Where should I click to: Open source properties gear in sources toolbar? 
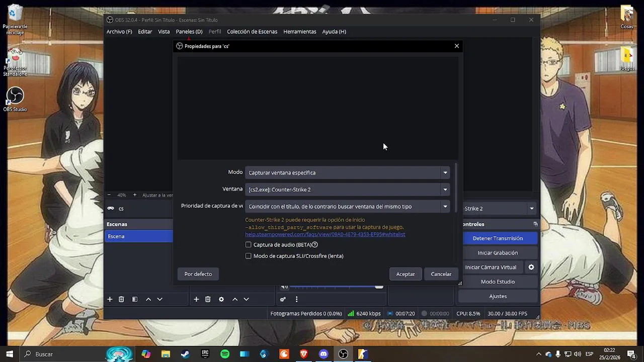coord(221,299)
